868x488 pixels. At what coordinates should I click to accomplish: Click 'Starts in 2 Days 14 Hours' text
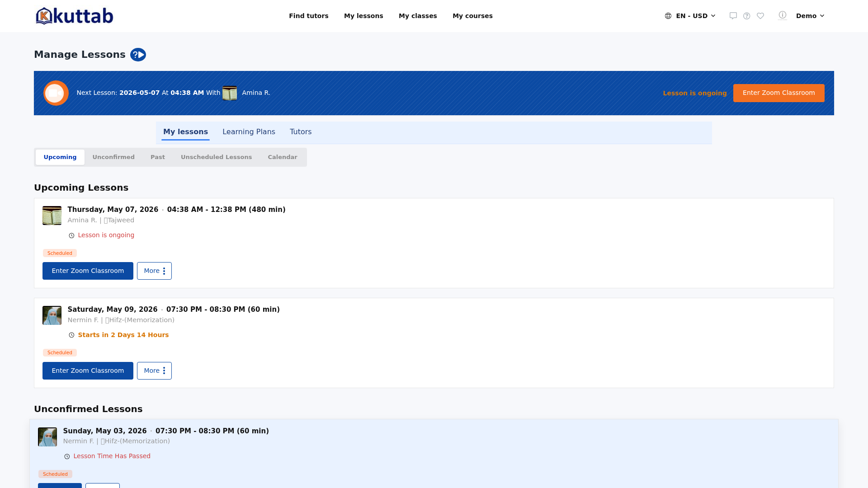[123, 335]
